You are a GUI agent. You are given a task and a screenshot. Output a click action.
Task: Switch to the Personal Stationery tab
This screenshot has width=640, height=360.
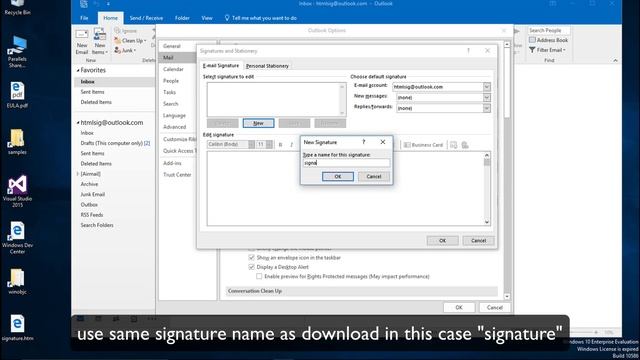point(267,66)
